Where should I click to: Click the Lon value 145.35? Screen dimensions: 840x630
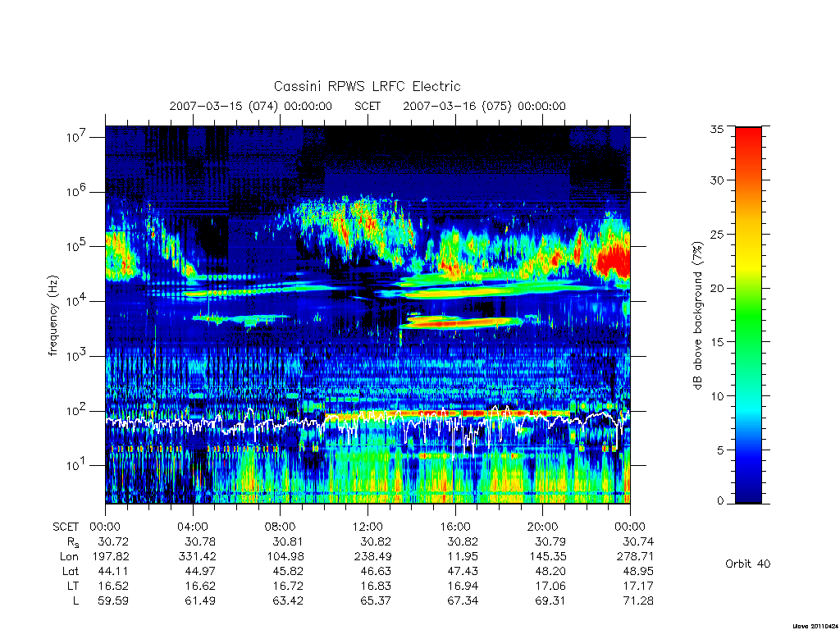click(x=547, y=557)
